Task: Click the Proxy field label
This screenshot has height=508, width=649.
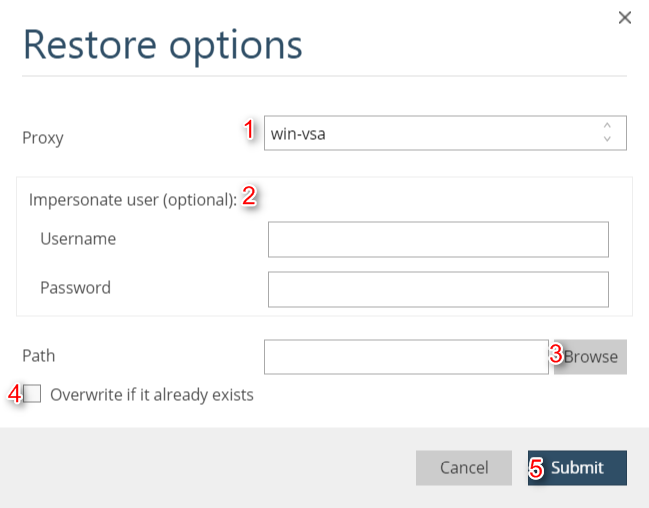Action: click(x=43, y=138)
